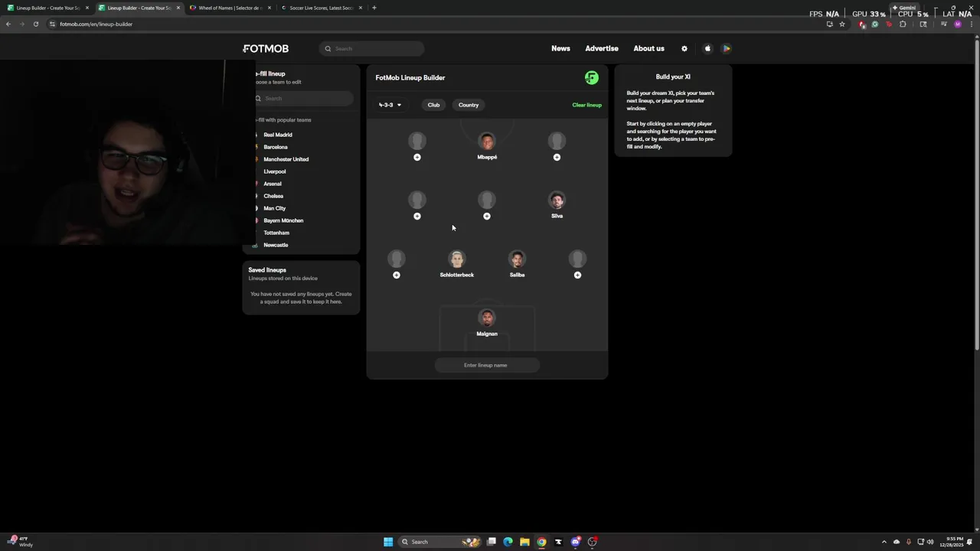The width and height of the screenshot is (980, 551).
Task: Pre-fill lineup with Real Madrid
Action: click(277, 135)
